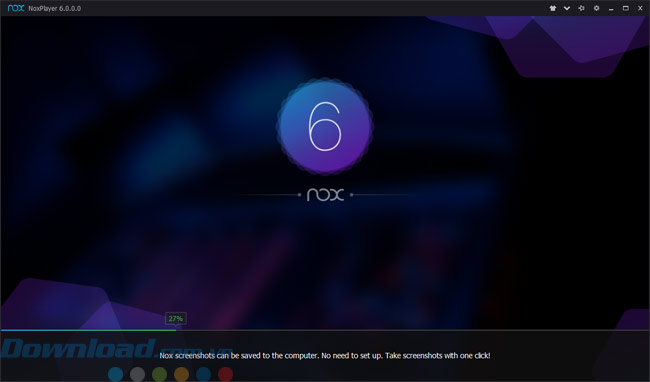This screenshot has height=382, width=650.
Task: Click the gray round icon at bottom
Action: pos(138,374)
